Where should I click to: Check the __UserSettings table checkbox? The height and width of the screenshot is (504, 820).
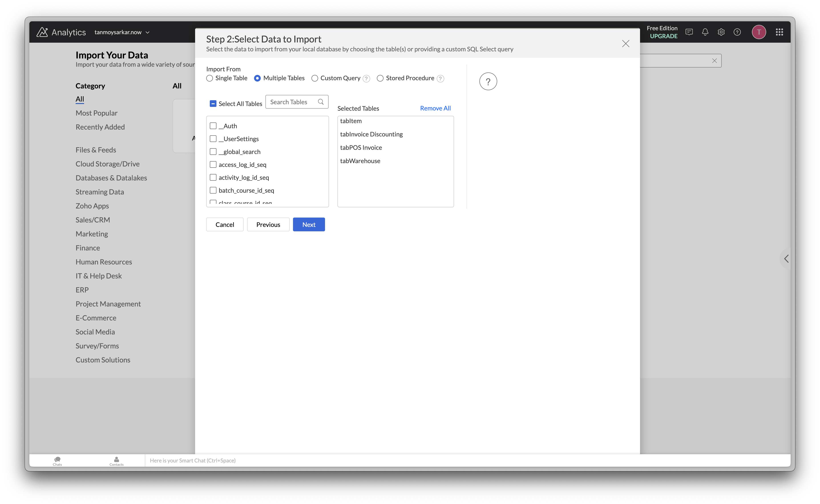[x=213, y=139]
